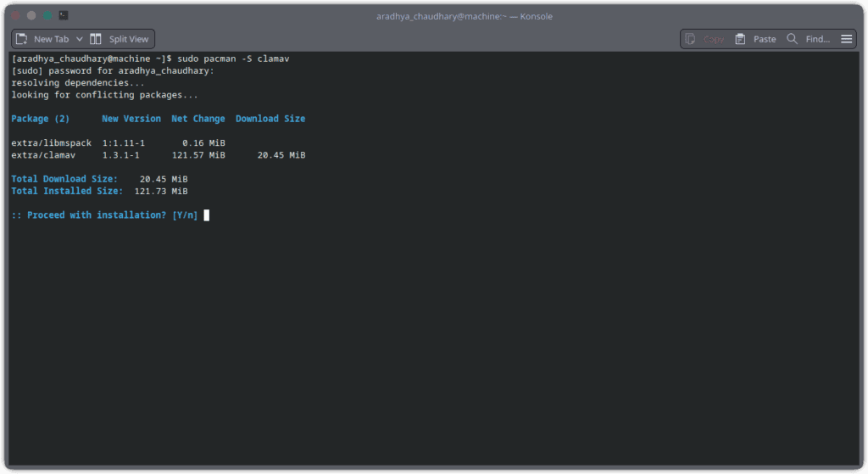Image resolution: width=868 pixels, height=474 pixels.
Task: Click the greyed Copy icon
Action: (690, 39)
